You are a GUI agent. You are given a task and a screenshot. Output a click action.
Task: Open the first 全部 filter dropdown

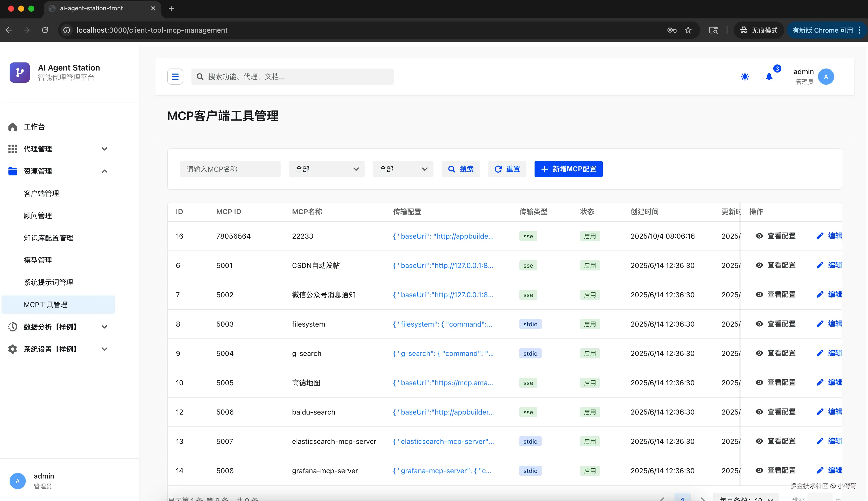click(x=326, y=169)
